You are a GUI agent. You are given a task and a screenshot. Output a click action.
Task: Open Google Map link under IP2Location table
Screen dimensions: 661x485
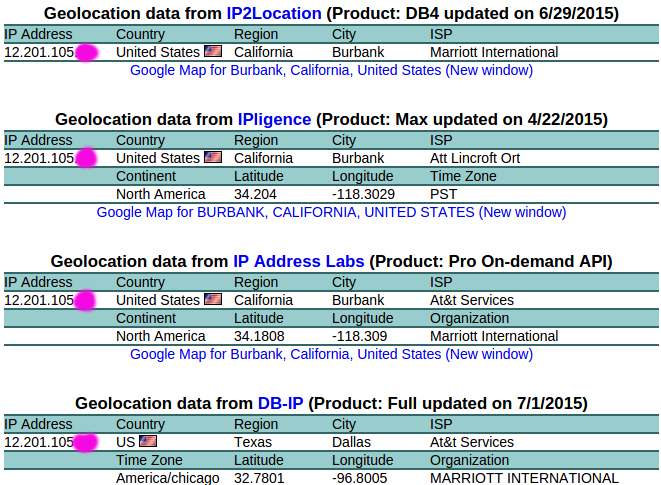pyautogui.click(x=331, y=70)
